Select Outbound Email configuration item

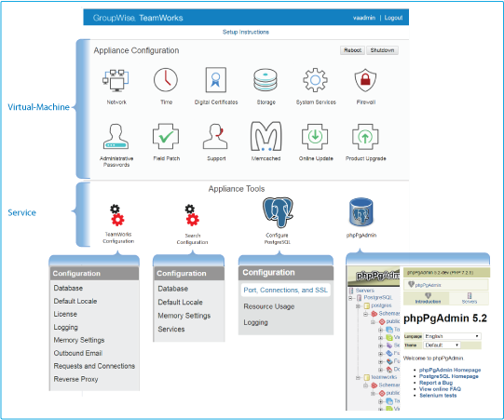[78, 353]
